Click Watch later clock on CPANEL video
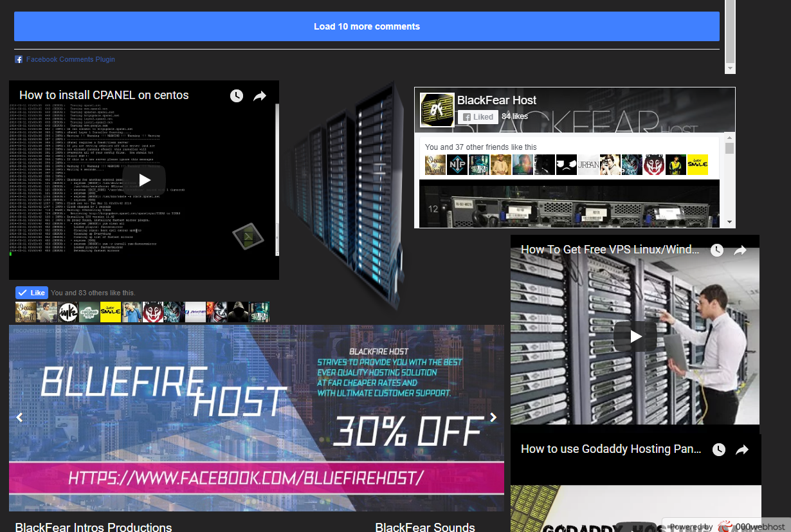791x532 pixels. coord(237,96)
